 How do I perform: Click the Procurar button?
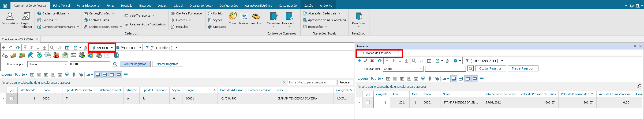coord(345,82)
